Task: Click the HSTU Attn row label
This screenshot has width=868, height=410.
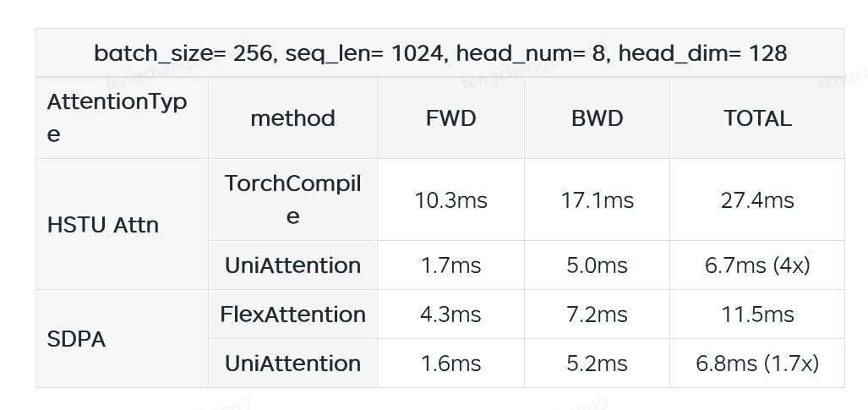Action: coord(103,225)
